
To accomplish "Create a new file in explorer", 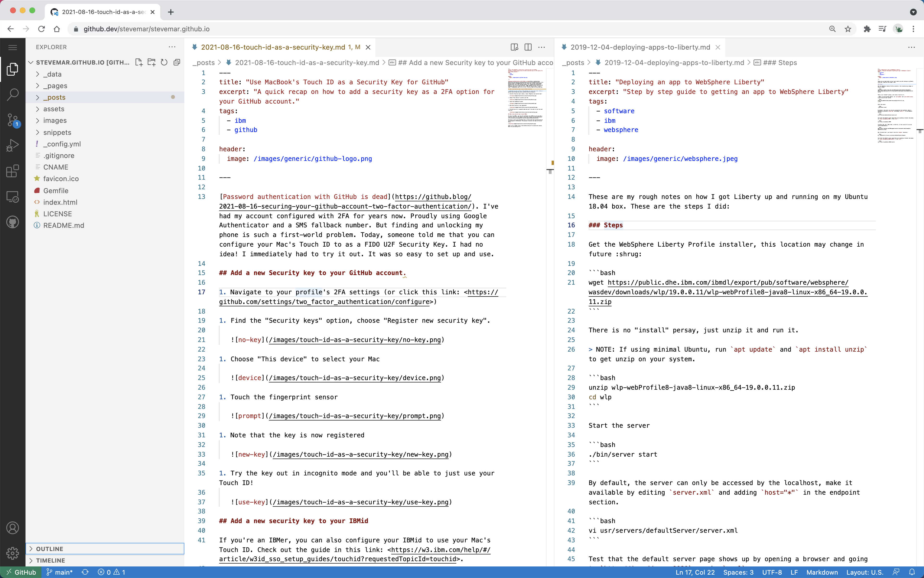I will [139, 62].
